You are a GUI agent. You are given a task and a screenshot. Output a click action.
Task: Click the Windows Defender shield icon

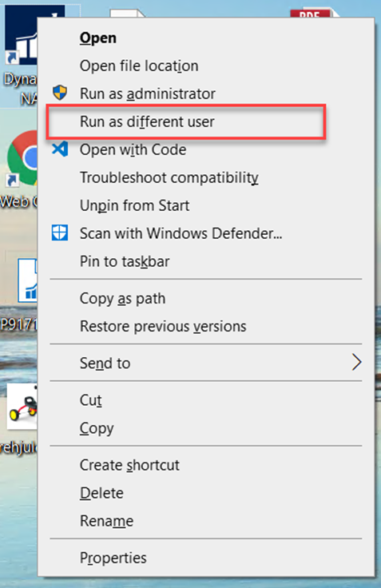point(60,232)
